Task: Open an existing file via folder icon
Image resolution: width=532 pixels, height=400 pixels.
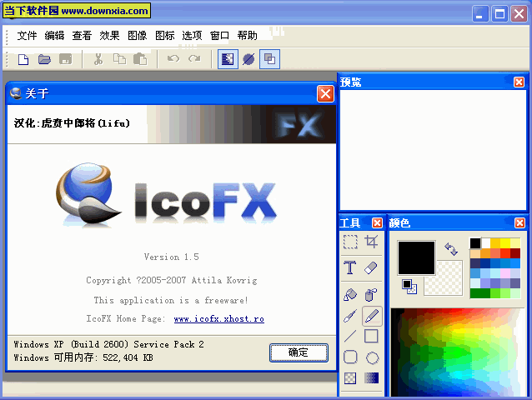Action: 44,60
